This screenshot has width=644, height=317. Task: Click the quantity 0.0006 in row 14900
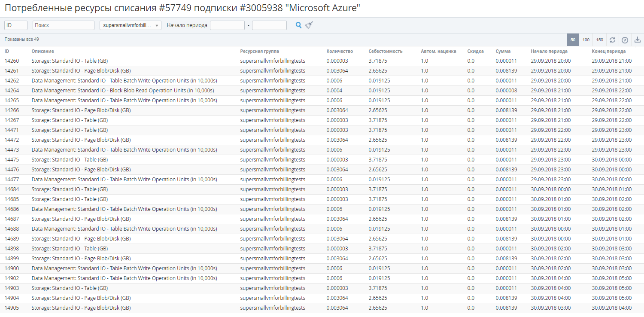pos(334,268)
